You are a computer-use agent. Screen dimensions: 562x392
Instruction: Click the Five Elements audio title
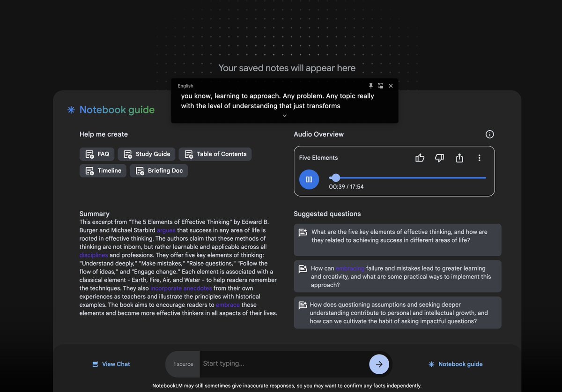(x=318, y=158)
